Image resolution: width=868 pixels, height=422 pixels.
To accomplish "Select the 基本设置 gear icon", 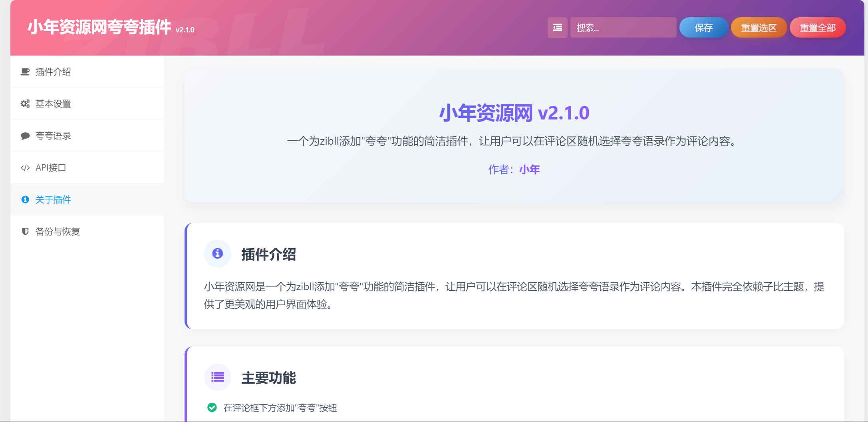I will (25, 104).
